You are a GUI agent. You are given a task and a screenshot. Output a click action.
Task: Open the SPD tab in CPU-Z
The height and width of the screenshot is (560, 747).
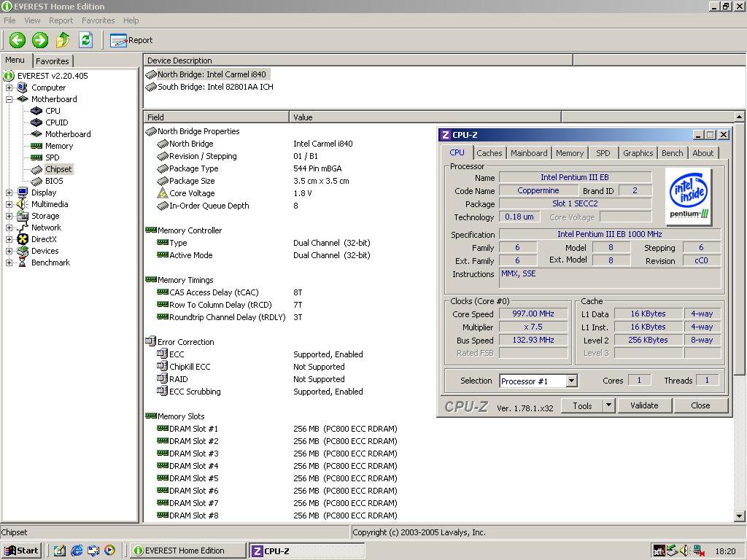(x=603, y=153)
